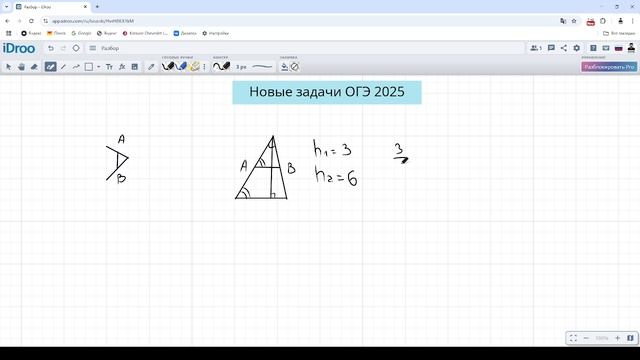Open the board menu hamburger icon
The height and width of the screenshot is (360, 640).
point(93,48)
